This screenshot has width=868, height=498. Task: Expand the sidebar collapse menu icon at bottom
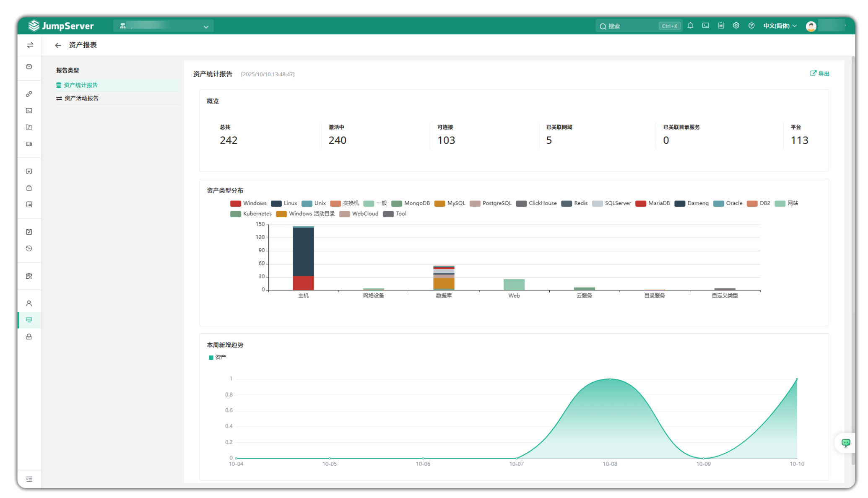click(x=29, y=479)
